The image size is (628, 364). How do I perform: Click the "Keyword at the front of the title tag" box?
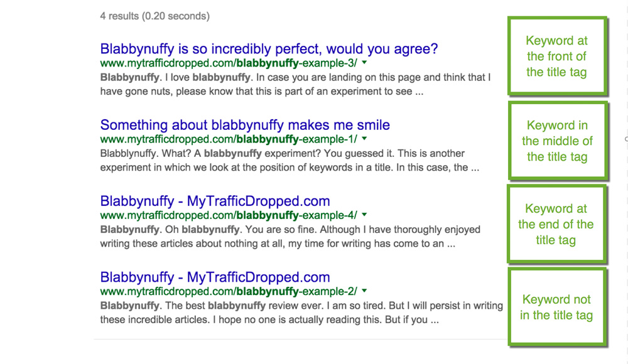556,56
